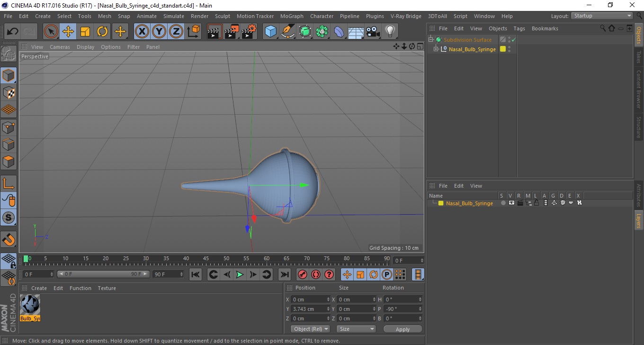Click Play Forwards button
Viewport: 644px width, 345px height.
[240, 274]
